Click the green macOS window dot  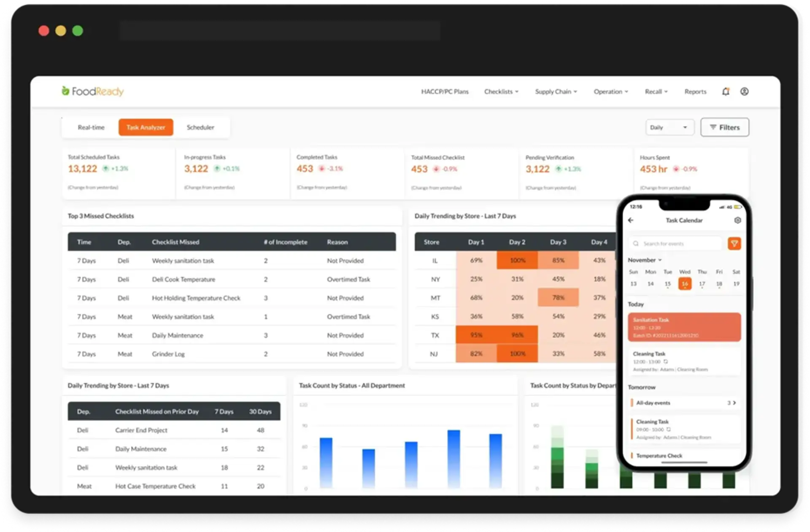pyautogui.click(x=78, y=31)
